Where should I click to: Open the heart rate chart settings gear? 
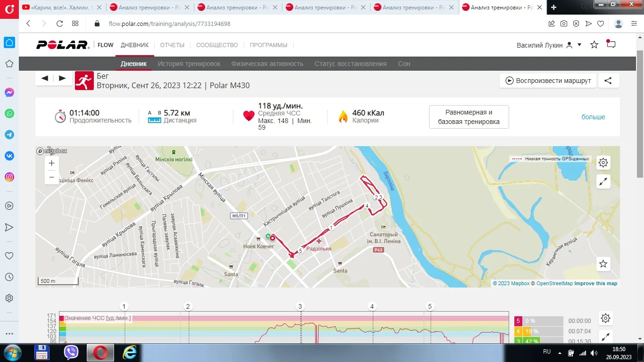605,319
